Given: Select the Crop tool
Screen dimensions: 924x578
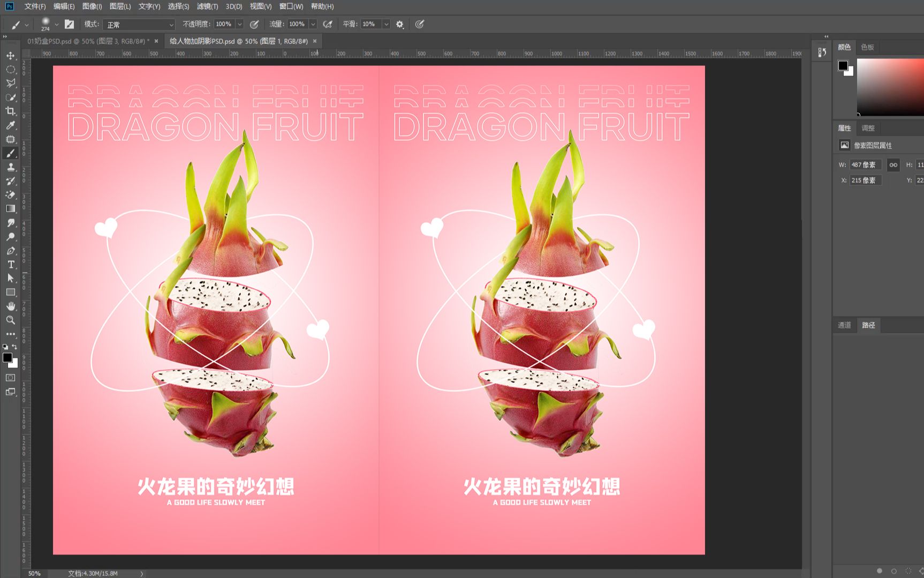Looking at the screenshot, I should click(11, 111).
